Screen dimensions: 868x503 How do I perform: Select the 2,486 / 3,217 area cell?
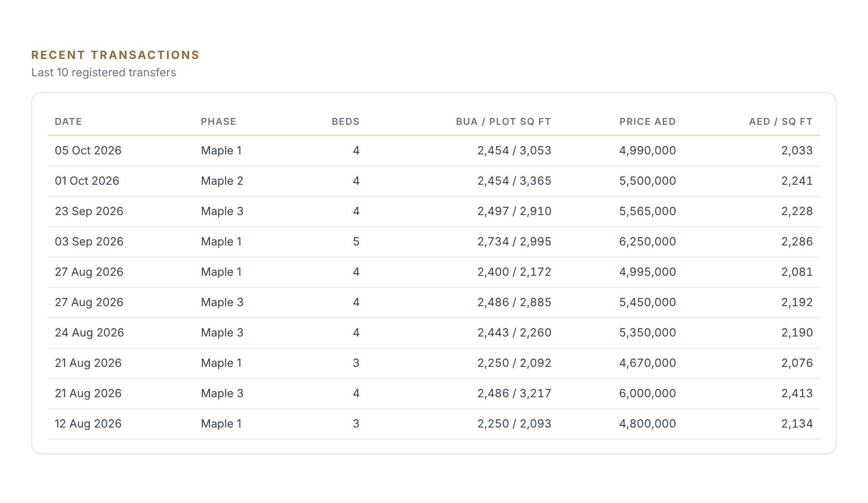(514, 393)
